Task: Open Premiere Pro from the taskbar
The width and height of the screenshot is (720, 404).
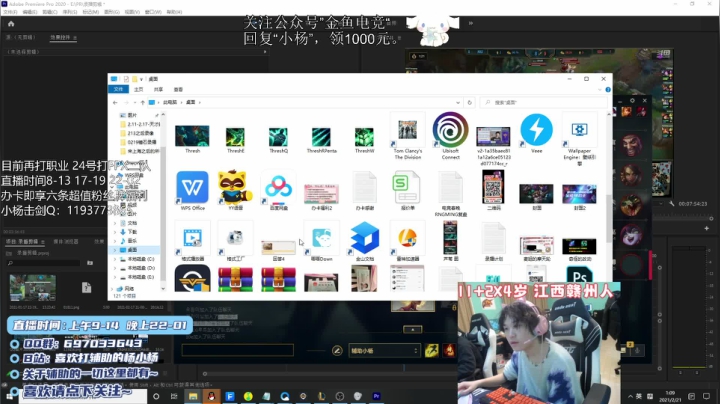Action: click(377, 396)
